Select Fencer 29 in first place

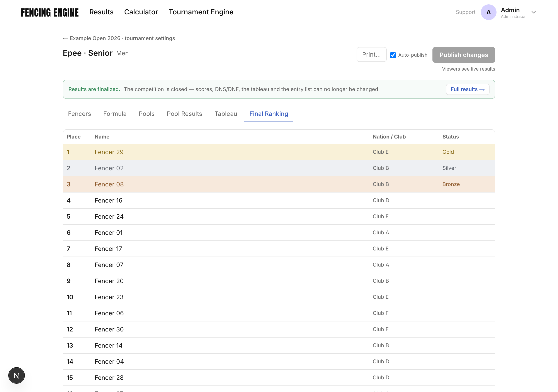point(109,152)
